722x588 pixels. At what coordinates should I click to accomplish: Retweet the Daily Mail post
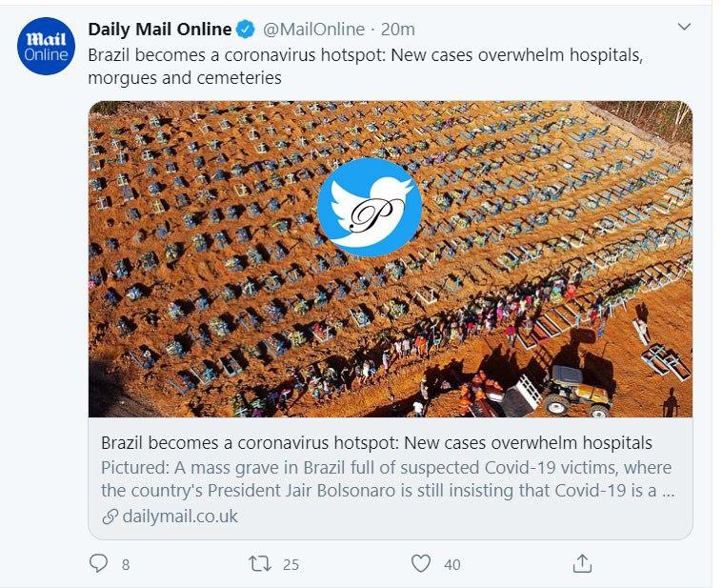coord(259,564)
